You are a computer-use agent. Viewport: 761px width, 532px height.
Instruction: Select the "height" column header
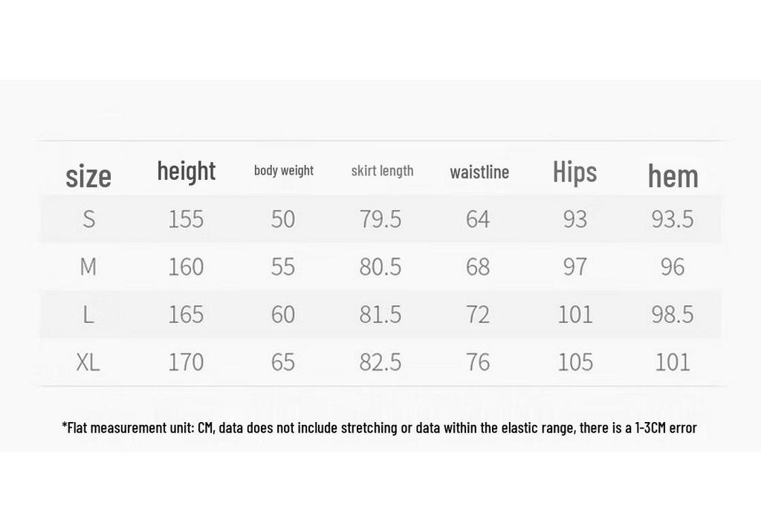click(187, 172)
